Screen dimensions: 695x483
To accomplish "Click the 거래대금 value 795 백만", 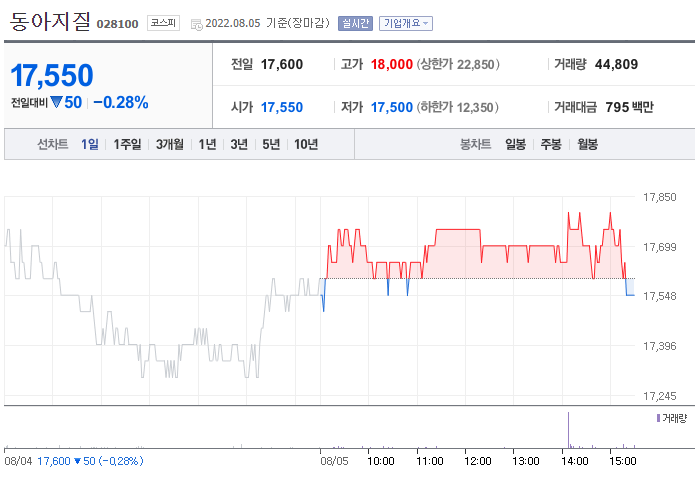I will click(629, 107).
